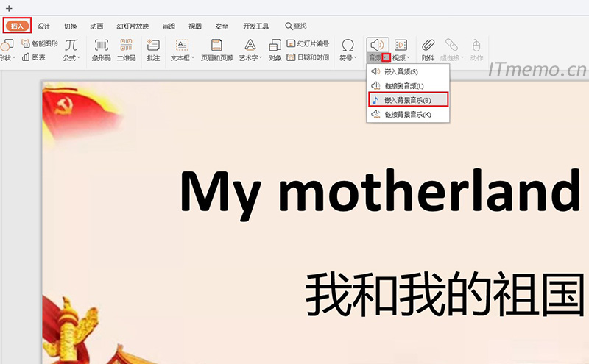Click the 视频 video icon
589x364 pixels.
[x=401, y=45]
